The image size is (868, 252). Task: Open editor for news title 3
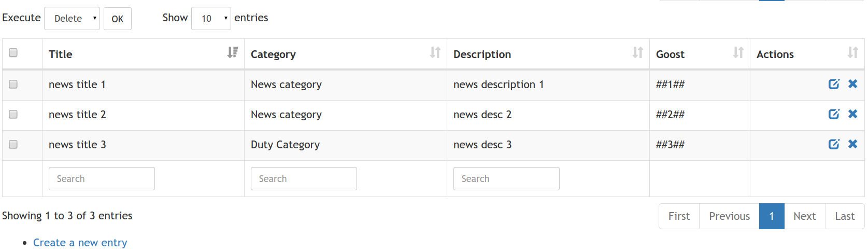[833, 144]
